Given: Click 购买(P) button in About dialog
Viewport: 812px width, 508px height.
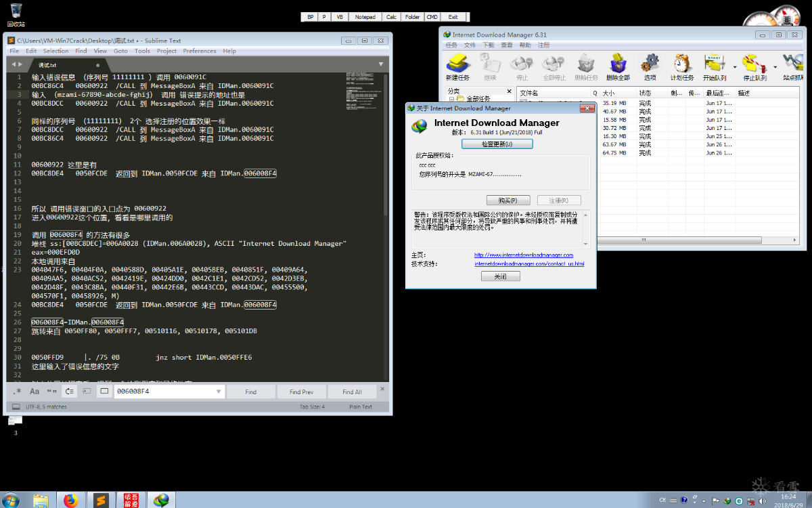Looking at the screenshot, I should [508, 200].
